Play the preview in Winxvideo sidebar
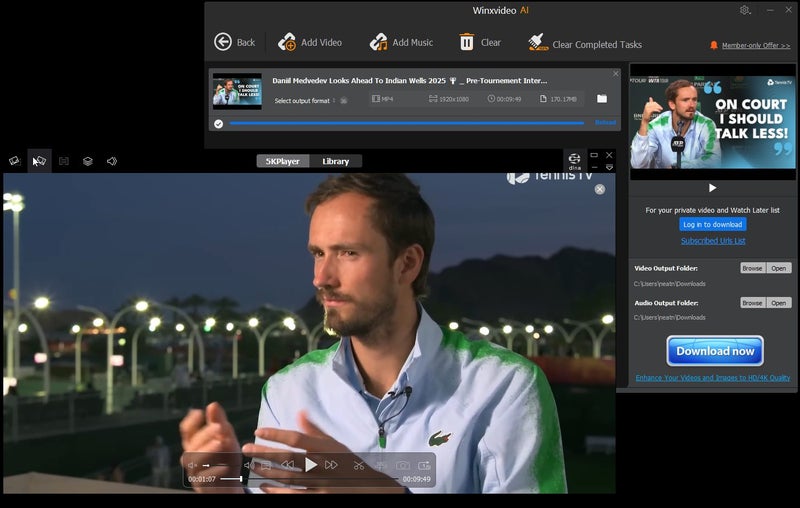The width and height of the screenshot is (800, 508). tap(713, 188)
